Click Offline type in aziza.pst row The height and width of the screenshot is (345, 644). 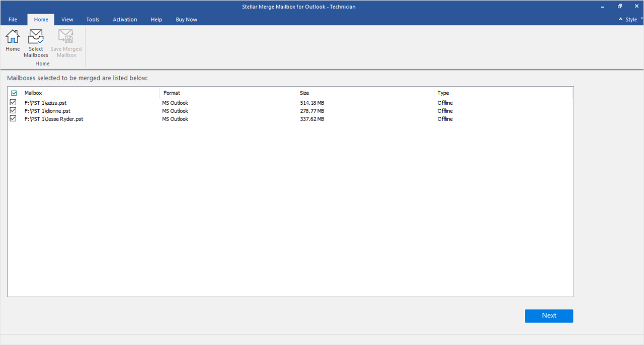pos(445,103)
